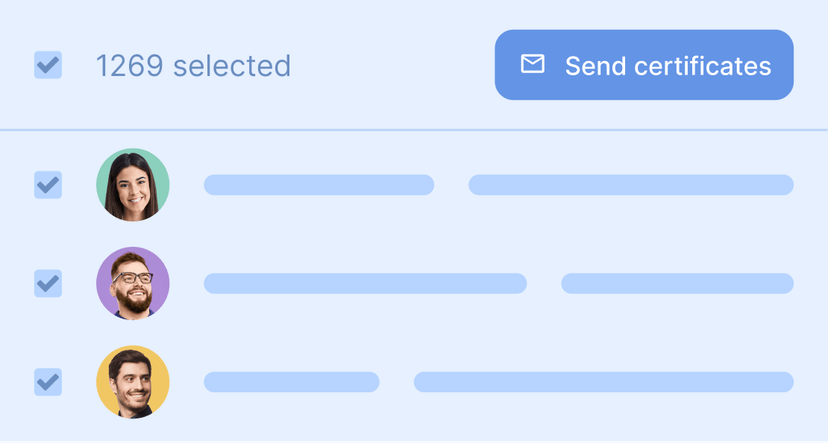The image size is (828, 443).
Task: Click the bearded man's avatar with glasses
Action: pos(133,283)
